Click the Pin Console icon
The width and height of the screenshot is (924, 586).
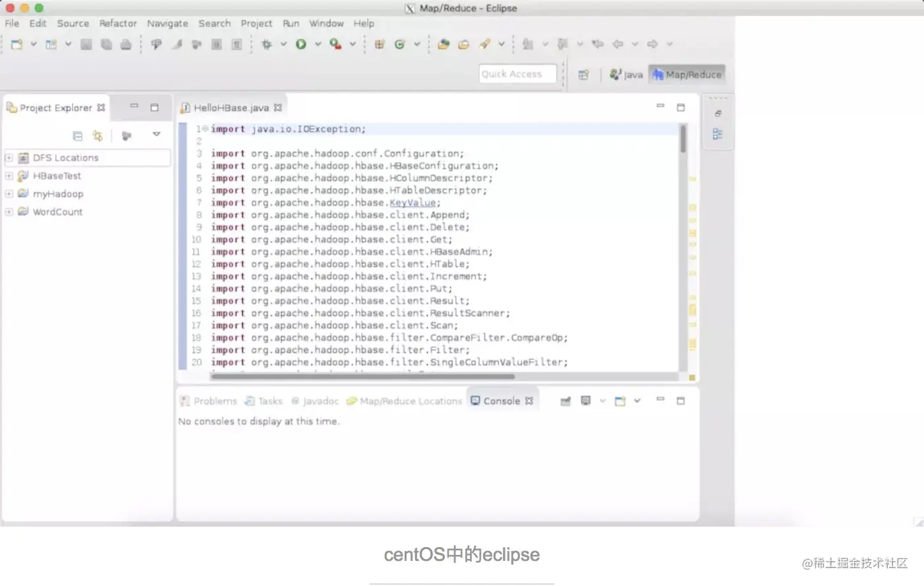point(566,401)
